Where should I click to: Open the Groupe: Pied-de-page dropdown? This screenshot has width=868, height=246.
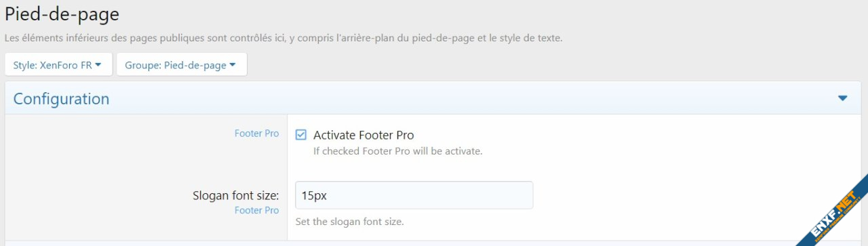pyautogui.click(x=182, y=65)
